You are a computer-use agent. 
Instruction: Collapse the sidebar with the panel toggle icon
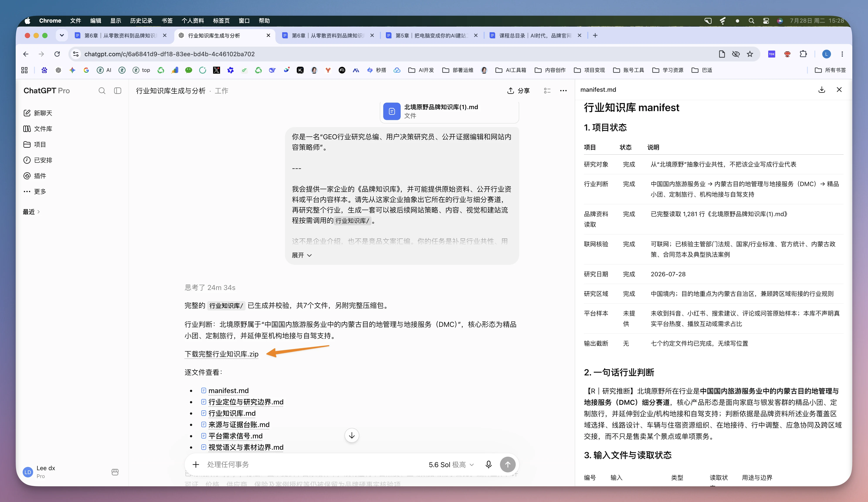117,91
